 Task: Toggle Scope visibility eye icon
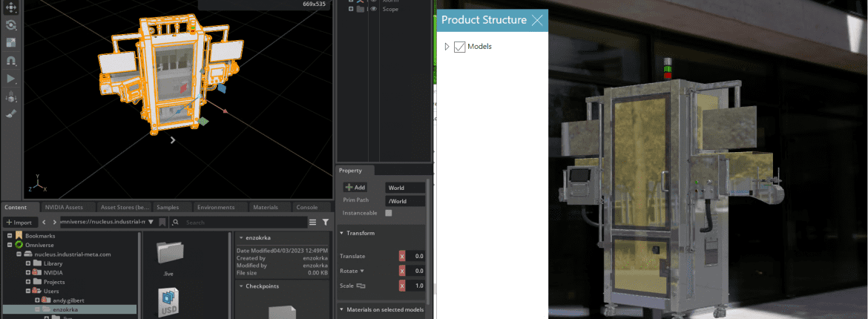pos(374,9)
